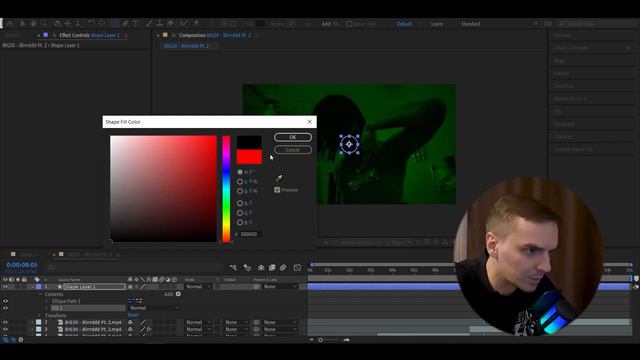The height and width of the screenshot is (360, 640).
Task: Enable the Snapping checkbox in the toolbar
Action: [x=349, y=24]
